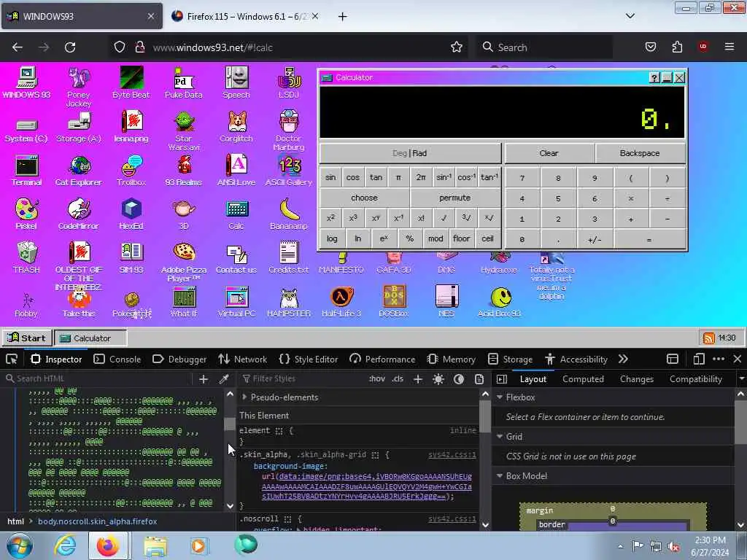Open the Byte Beat desktop icon
Screen dimensions: 747x560
click(131, 83)
